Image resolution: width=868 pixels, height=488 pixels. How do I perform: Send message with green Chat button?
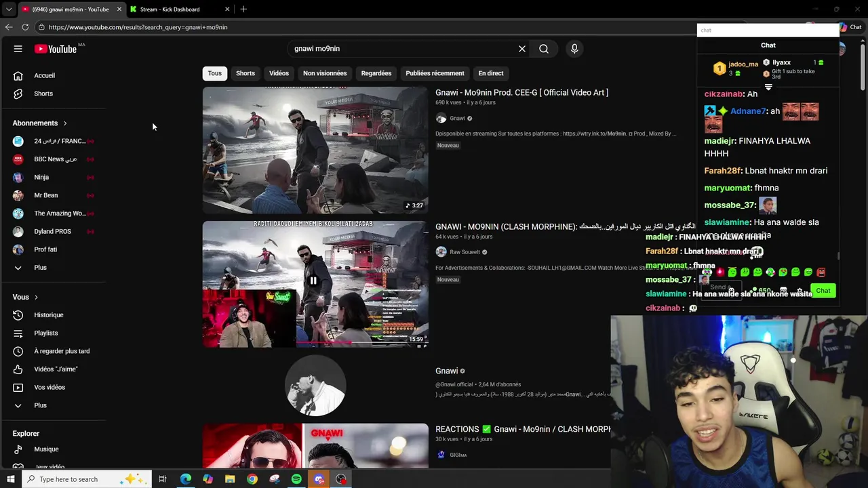(823, 291)
